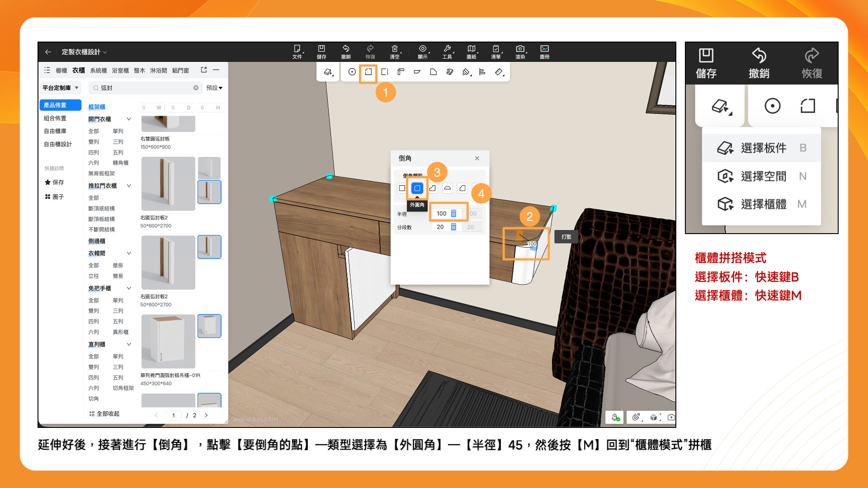Click the align tool icon in floating toolbar
The height and width of the screenshot is (488, 868).
(x=482, y=72)
